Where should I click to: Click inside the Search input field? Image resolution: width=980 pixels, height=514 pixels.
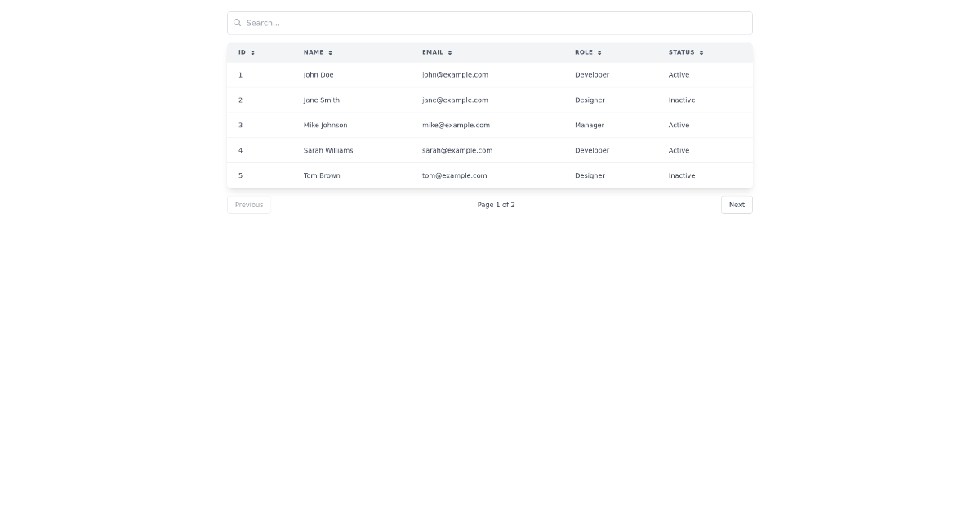(490, 22)
